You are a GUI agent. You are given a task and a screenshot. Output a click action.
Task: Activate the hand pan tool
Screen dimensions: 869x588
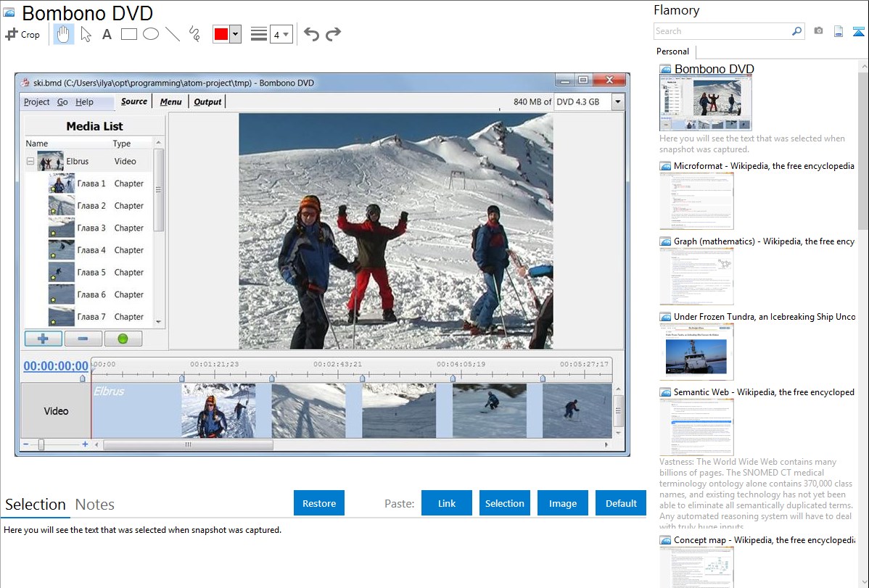[64, 34]
